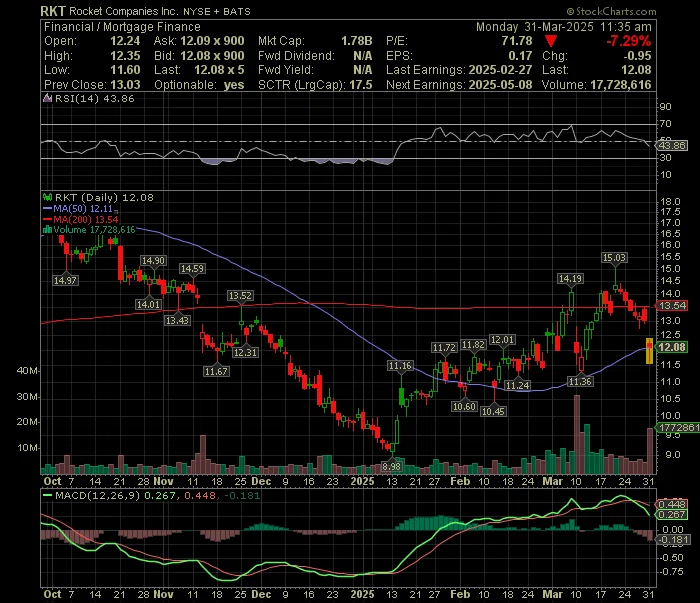Screen dimensions: 700x603
Task: Click the Feb label on price date axis
Action: coord(460,482)
